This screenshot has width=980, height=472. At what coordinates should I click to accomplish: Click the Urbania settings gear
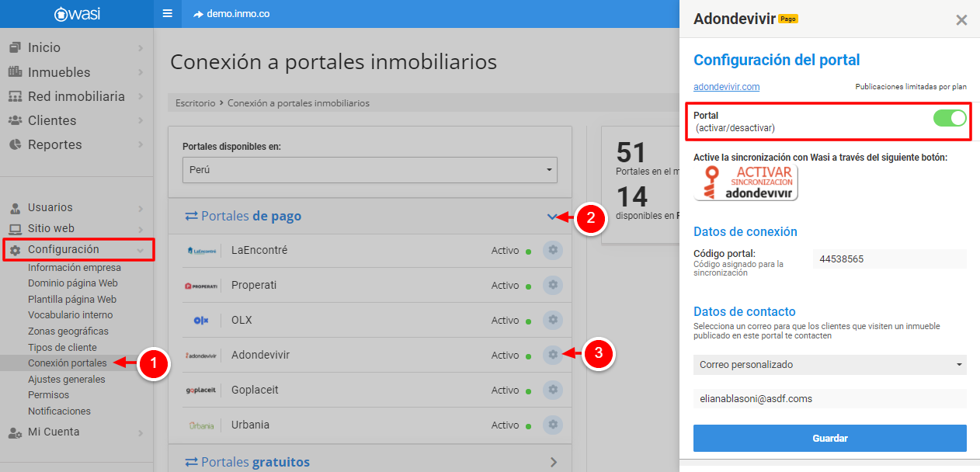(552, 425)
